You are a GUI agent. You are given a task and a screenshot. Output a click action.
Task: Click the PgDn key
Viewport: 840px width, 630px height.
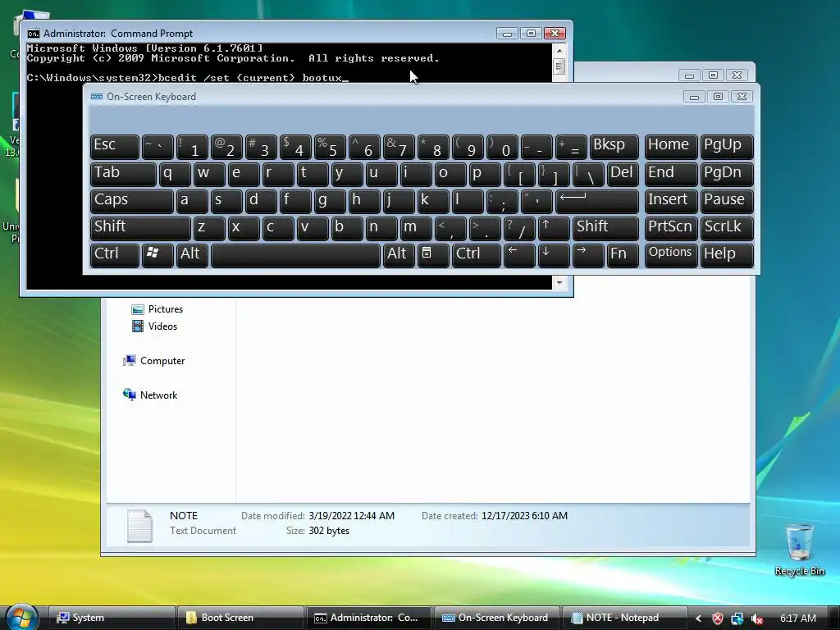(x=727, y=174)
